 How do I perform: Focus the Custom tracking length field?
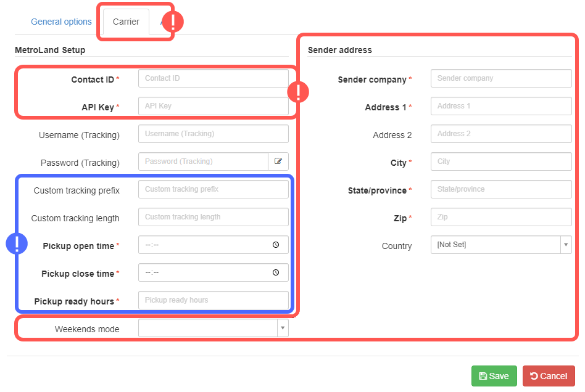tap(214, 217)
